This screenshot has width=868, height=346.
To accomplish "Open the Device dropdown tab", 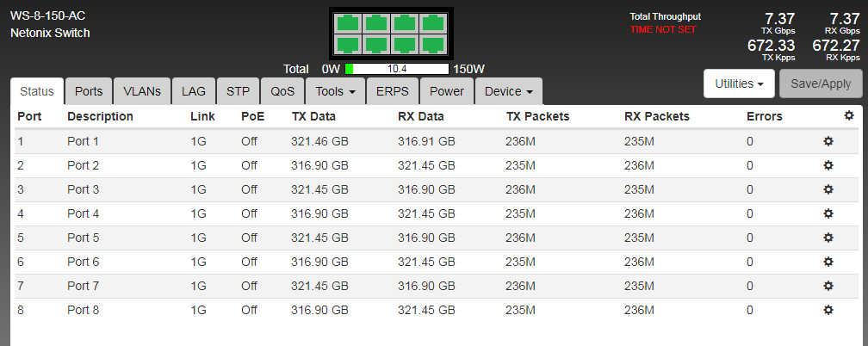I will (508, 91).
